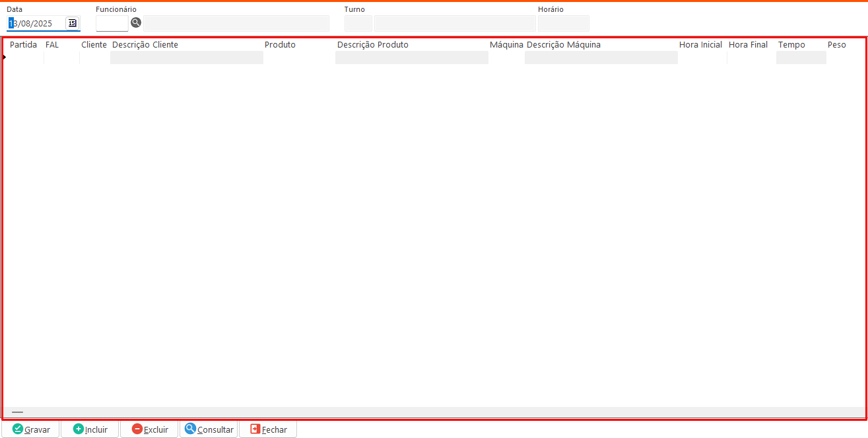Click the FAL column header

click(x=52, y=45)
